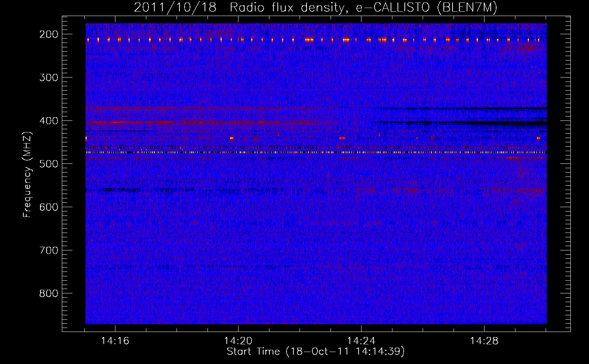Click the 14:28 time tick label
The image size is (589, 364).
tap(485, 341)
